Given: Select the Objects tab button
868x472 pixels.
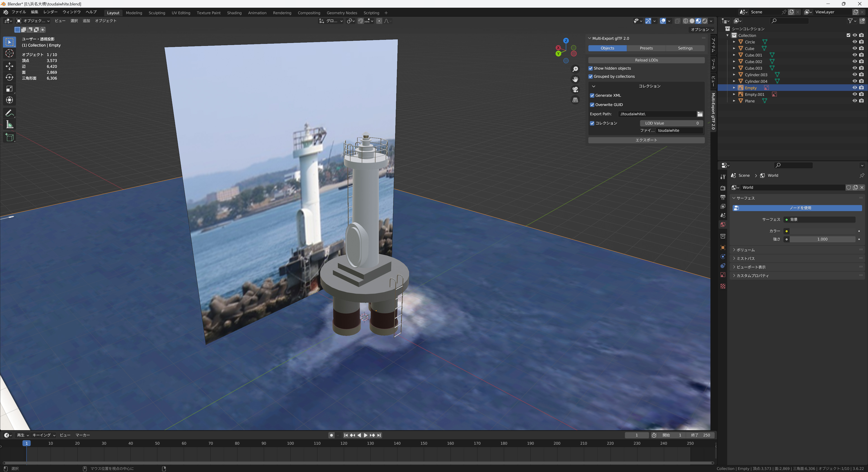Looking at the screenshot, I should 607,48.
